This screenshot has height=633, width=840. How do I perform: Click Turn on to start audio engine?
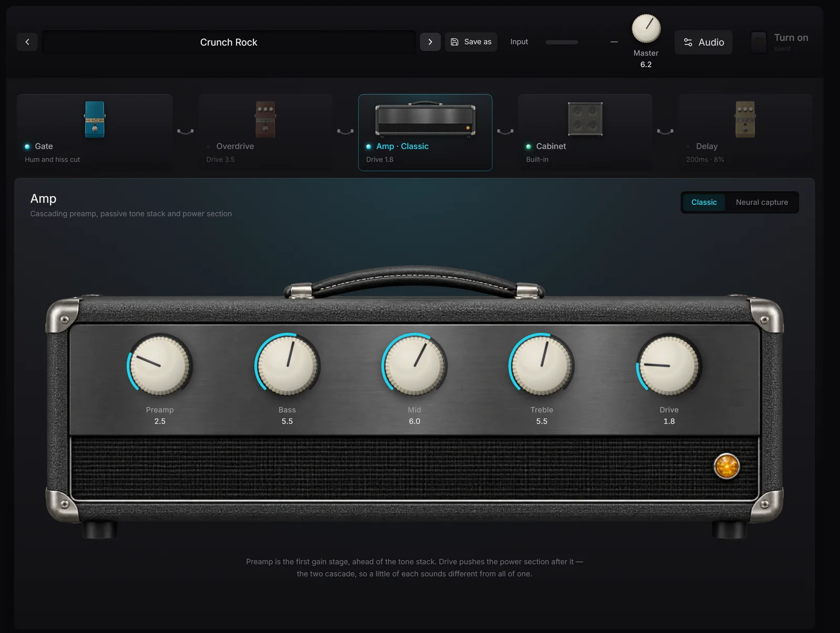coord(780,42)
